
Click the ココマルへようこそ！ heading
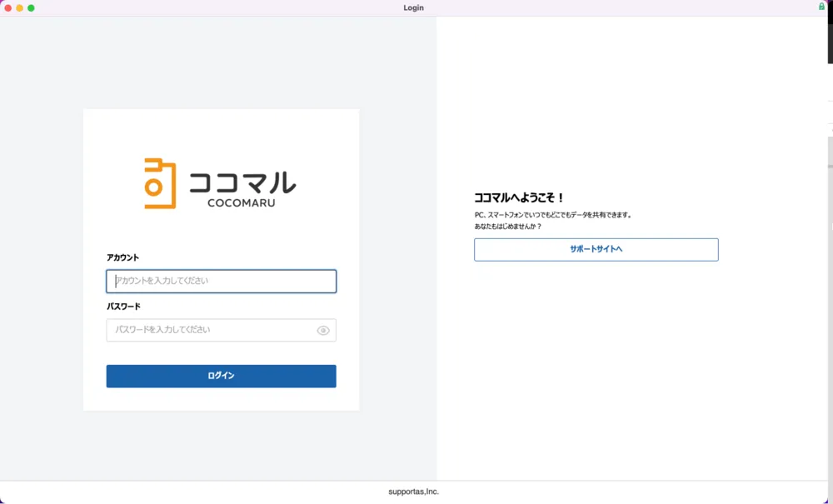(x=519, y=198)
